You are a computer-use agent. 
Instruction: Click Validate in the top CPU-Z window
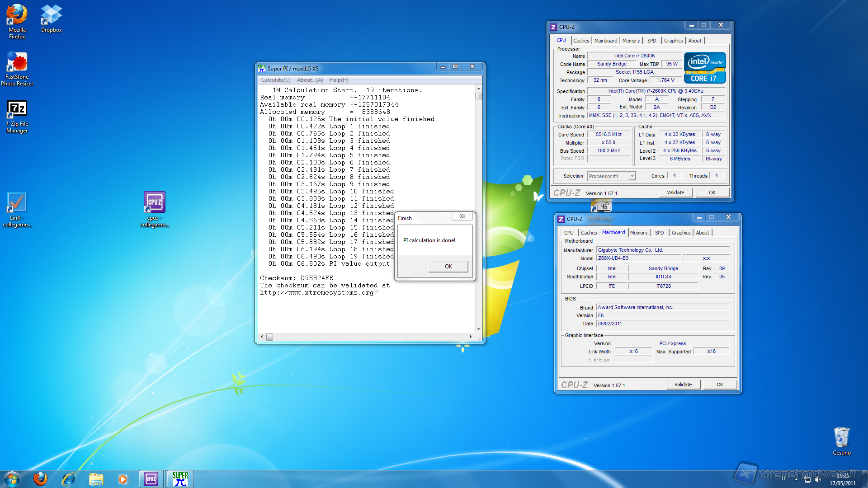(x=675, y=192)
